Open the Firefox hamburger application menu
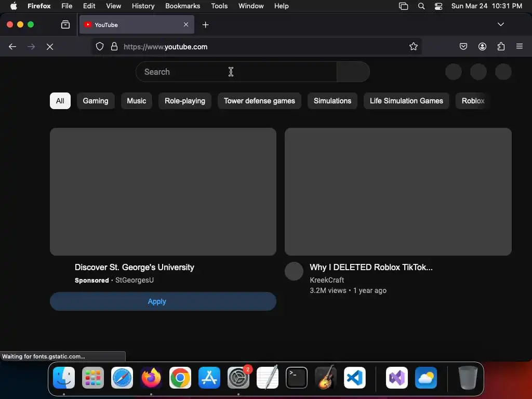532x399 pixels. [520, 46]
